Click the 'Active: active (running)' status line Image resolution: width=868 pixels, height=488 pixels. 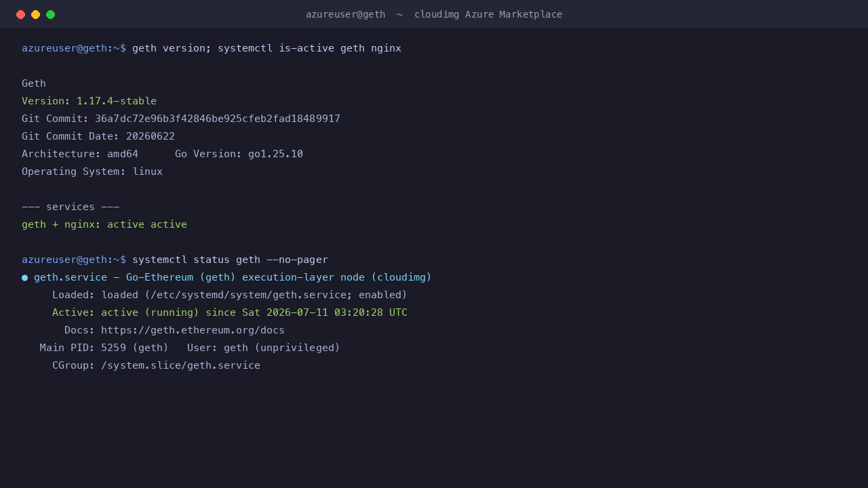(230, 312)
